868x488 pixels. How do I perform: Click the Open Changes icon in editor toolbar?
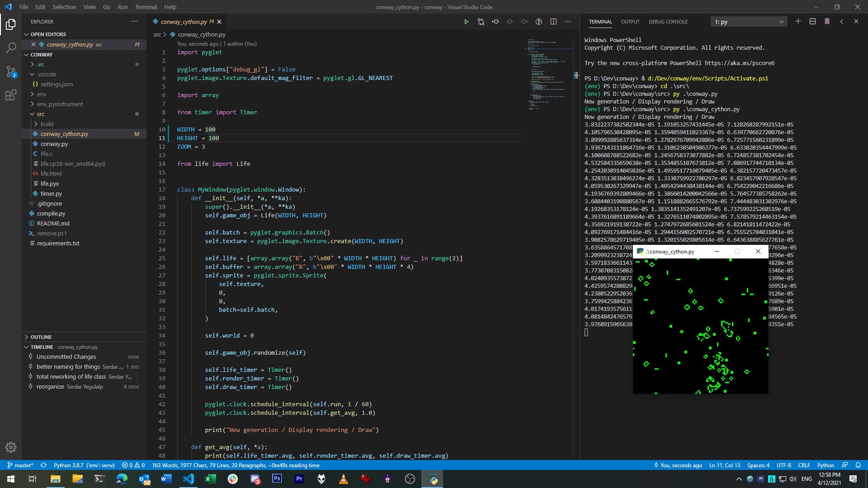[x=481, y=22]
